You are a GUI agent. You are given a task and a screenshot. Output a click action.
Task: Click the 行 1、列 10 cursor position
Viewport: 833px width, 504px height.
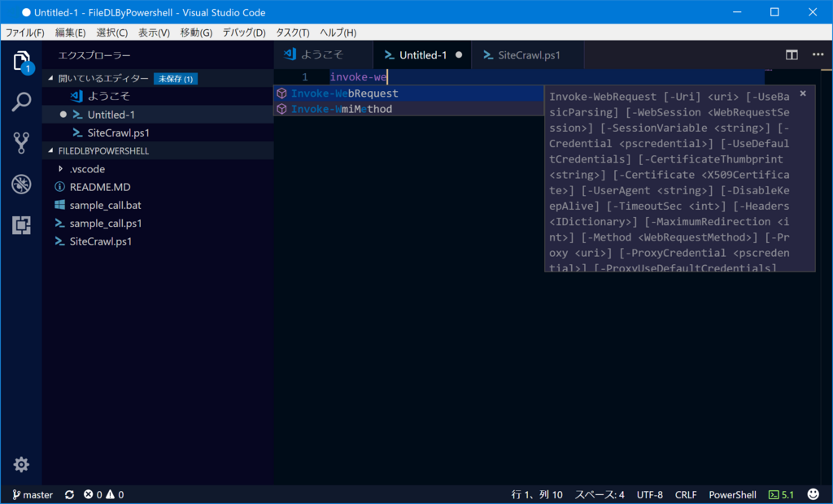(x=537, y=494)
